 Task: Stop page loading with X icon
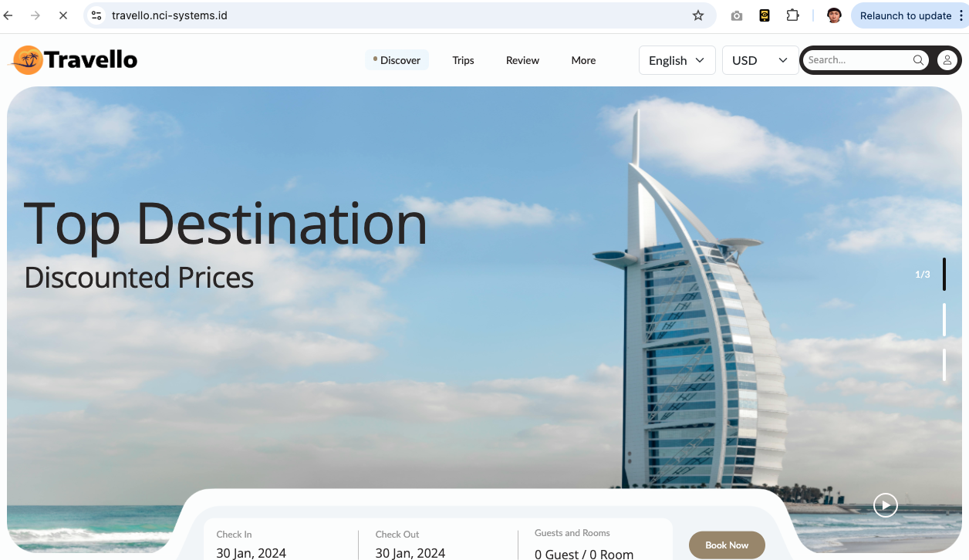pyautogui.click(x=63, y=15)
